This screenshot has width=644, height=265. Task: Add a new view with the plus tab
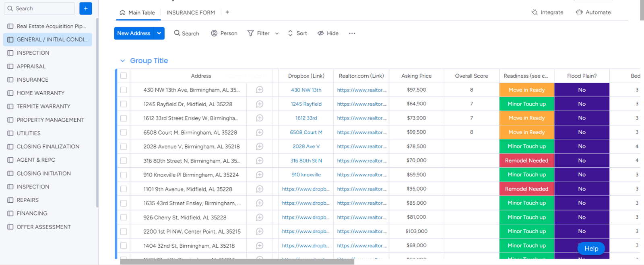click(x=227, y=12)
